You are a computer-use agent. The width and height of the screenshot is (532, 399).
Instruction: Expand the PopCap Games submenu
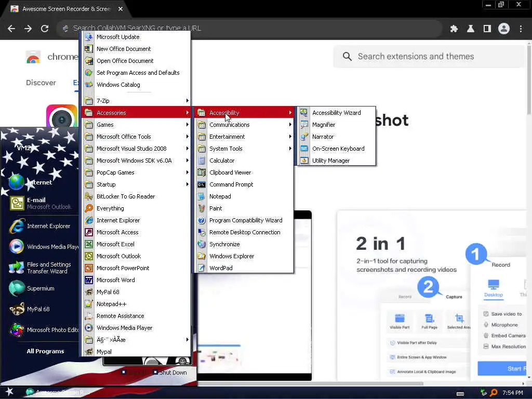[x=137, y=172]
